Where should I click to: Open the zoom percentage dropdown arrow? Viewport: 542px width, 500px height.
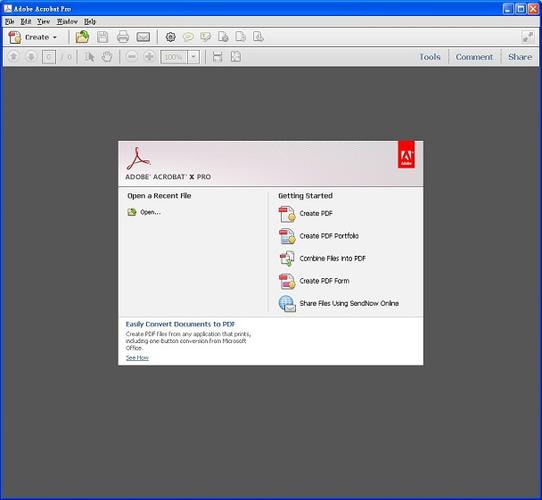(x=194, y=57)
